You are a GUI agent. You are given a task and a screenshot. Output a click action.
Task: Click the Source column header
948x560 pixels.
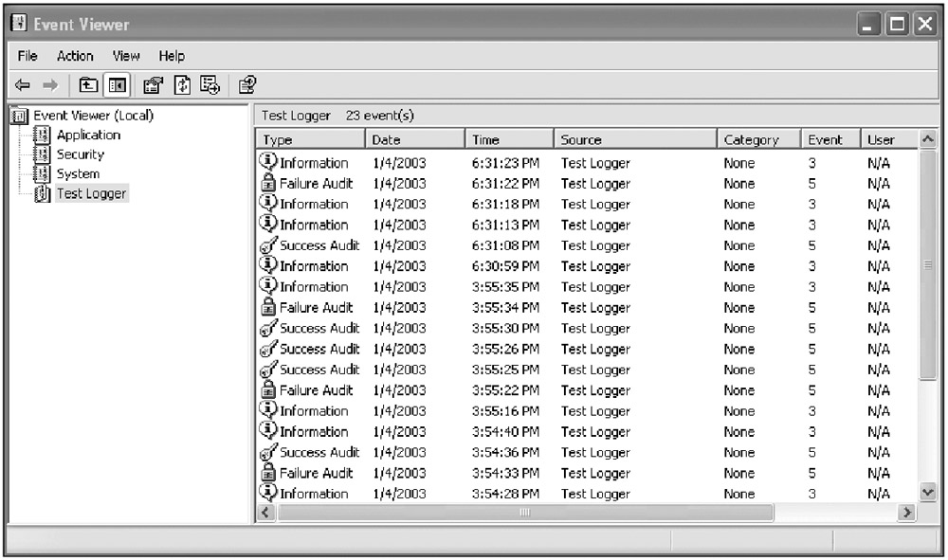point(632,139)
